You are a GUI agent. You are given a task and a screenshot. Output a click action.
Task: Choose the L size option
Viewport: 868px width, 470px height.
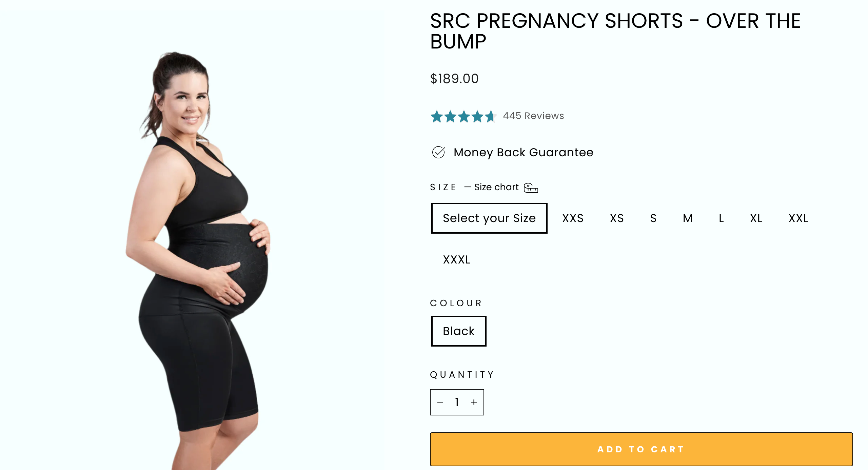click(x=721, y=218)
